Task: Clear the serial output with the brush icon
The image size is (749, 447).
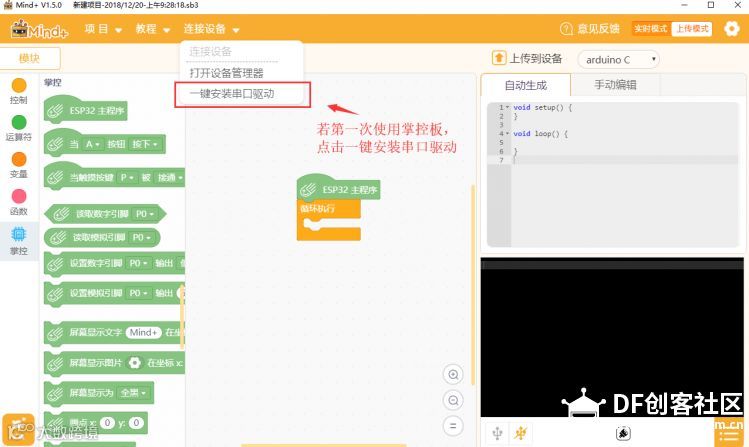Action: (623, 433)
